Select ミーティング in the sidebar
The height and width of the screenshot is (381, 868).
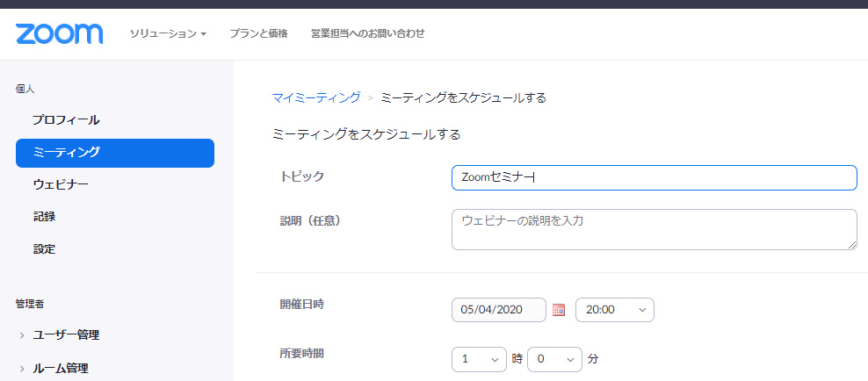[x=114, y=153]
